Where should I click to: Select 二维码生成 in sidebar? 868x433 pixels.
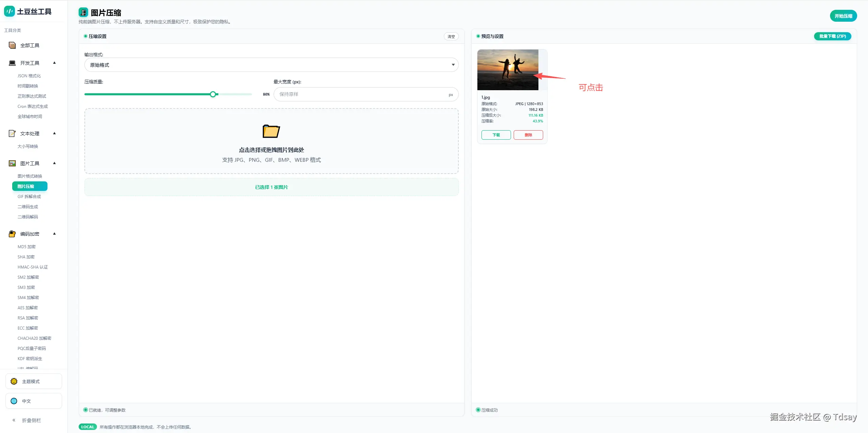[x=28, y=207]
